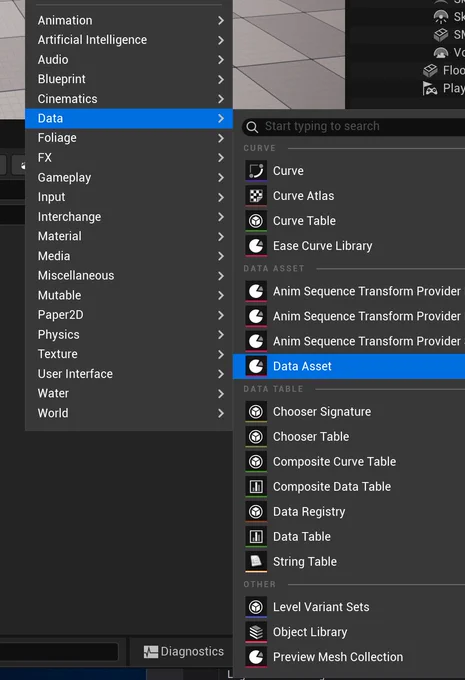Click the Chooser Table icon
Viewport: 465px width, 680px height.
pyautogui.click(x=256, y=437)
